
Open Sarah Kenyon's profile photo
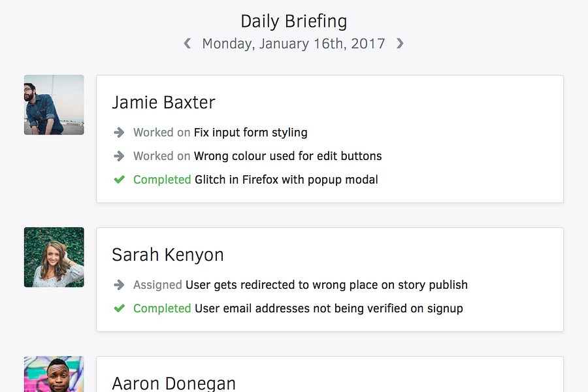coord(54,257)
